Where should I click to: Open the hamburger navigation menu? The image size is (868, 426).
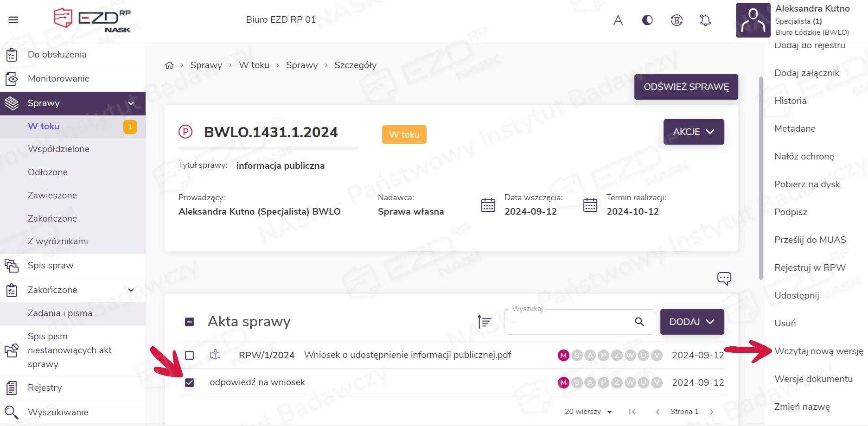tap(13, 20)
